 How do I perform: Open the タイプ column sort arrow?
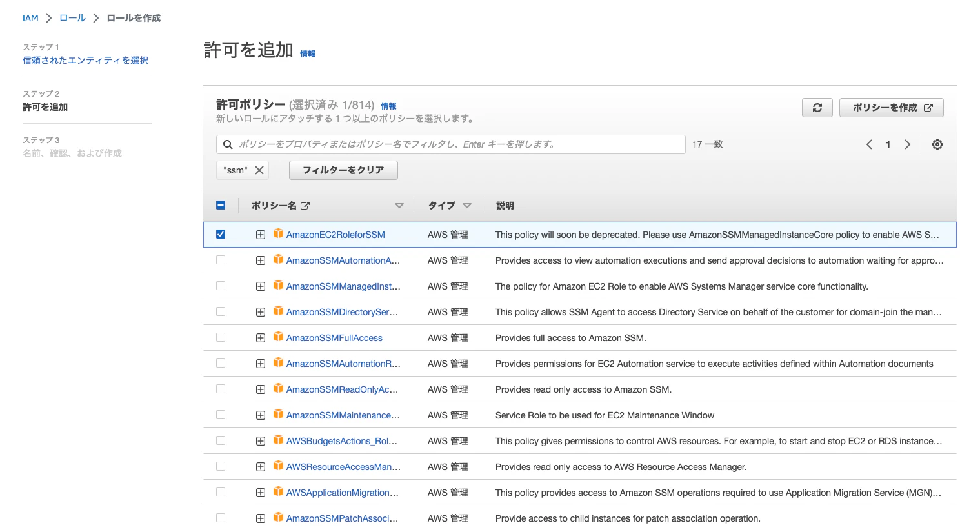467,206
